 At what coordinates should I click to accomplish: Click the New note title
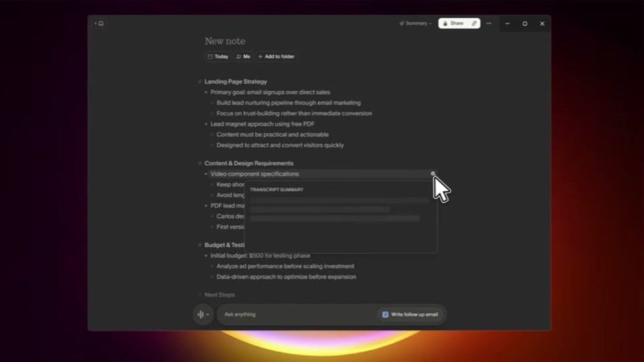click(225, 41)
